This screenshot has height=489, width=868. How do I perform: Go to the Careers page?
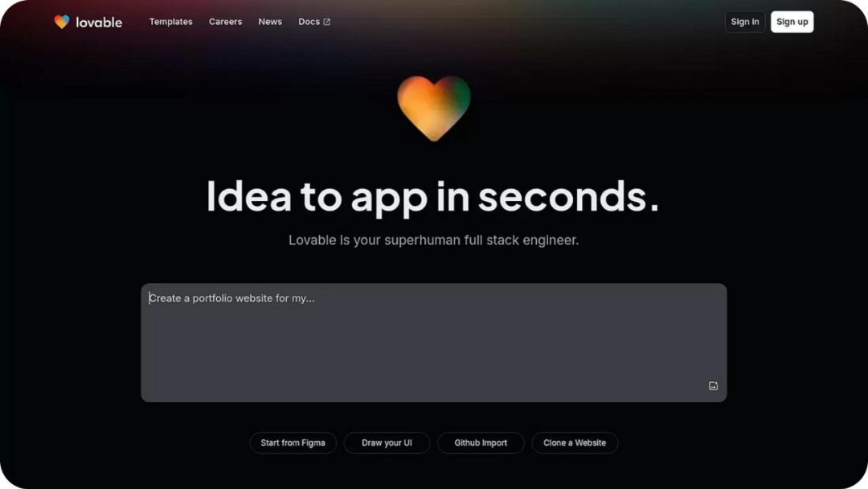coord(225,22)
